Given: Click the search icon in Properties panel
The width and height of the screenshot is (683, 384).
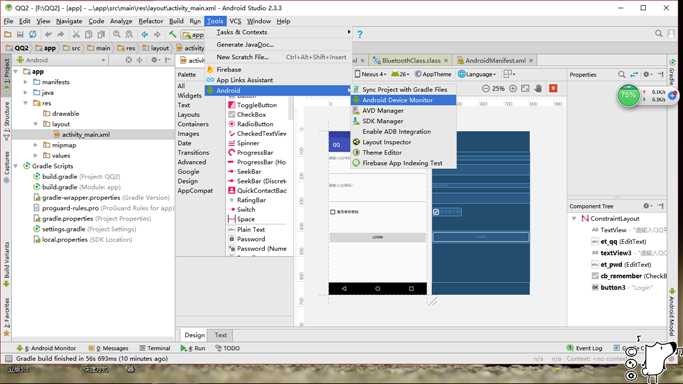Looking at the screenshot, I should (x=622, y=74).
